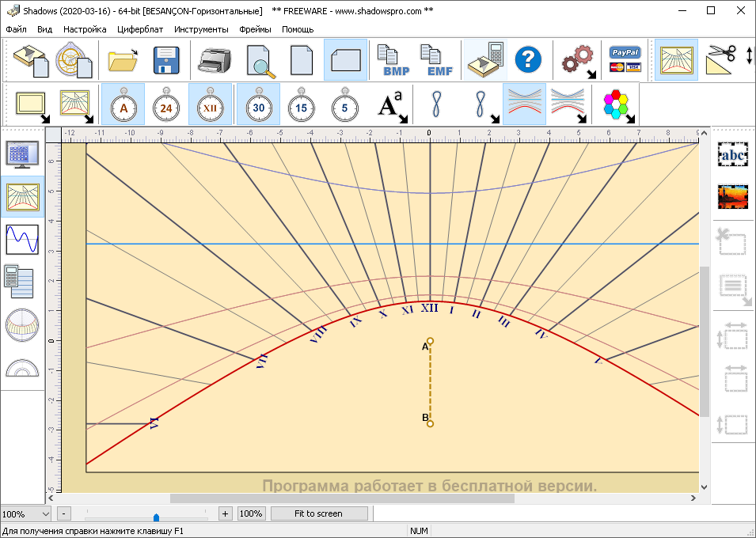
Task: Open the sine wave graph view
Action: [22, 240]
